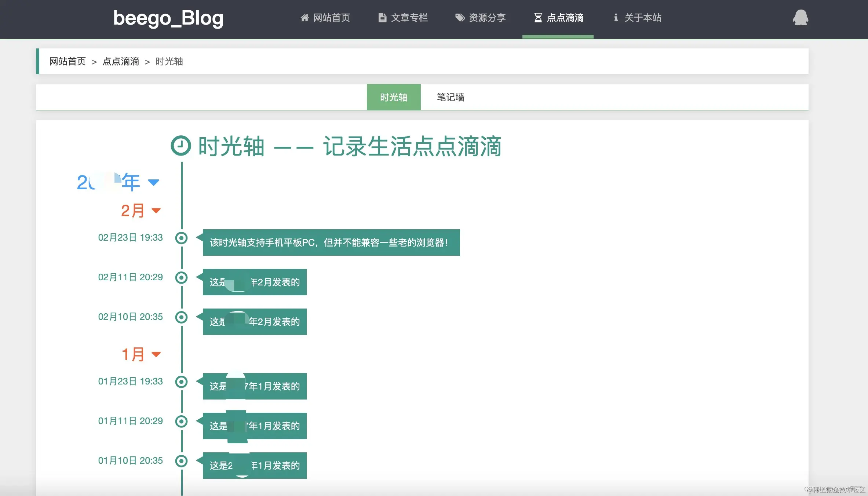Click the 时光轴 —— 记录生活点点滴滴 heading
The width and height of the screenshot is (868, 496).
(x=350, y=146)
